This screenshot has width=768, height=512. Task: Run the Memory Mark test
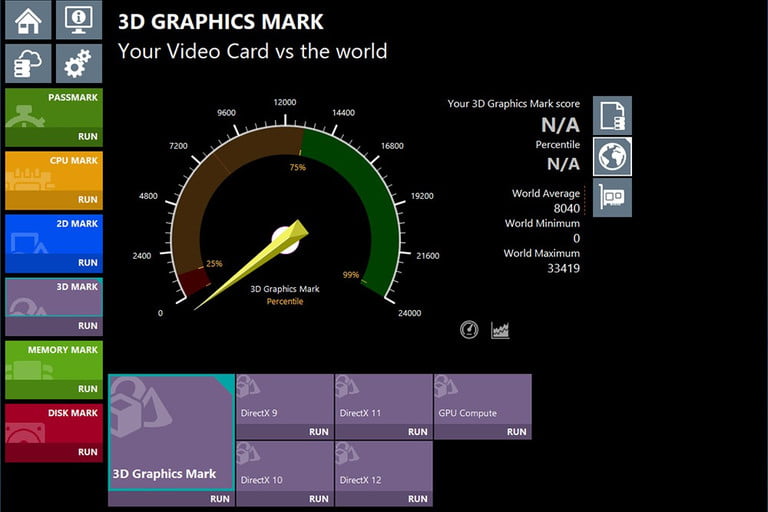(x=54, y=389)
